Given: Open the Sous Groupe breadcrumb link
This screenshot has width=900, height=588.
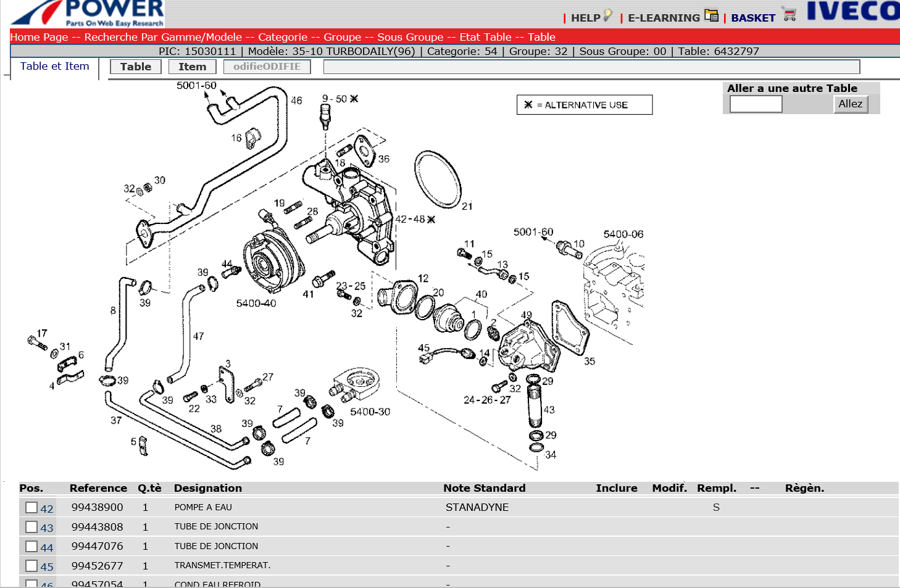Looking at the screenshot, I should pos(410,37).
